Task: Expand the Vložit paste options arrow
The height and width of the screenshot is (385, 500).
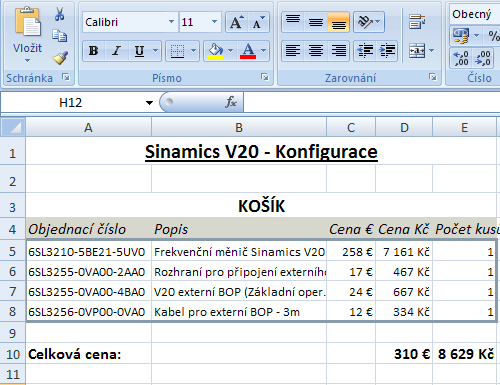Action: tap(27, 61)
